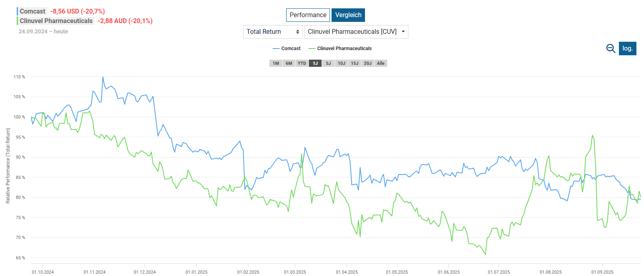This screenshot has width=644, height=276.
Task: Expand the Clinuvel Pharmaceuticals [CUV] comparison dropdown
Action: click(356, 32)
